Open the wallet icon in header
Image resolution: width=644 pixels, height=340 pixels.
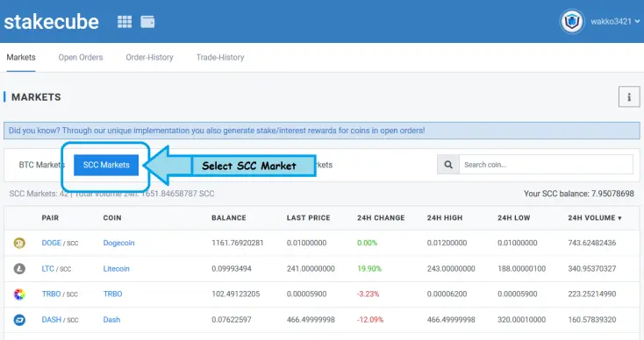pyautogui.click(x=147, y=21)
